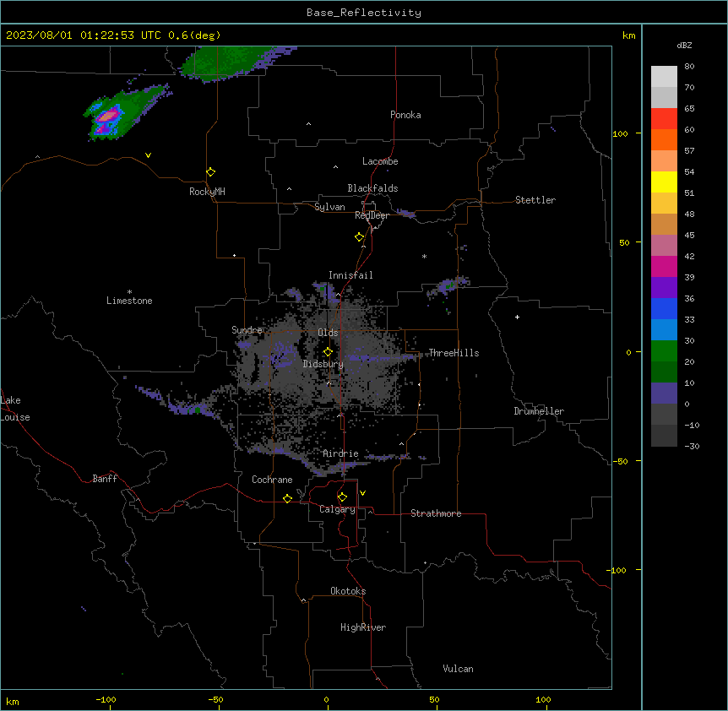This screenshot has width=728, height=711.
Task: Click the Lacombe city label
Action: pos(380,161)
